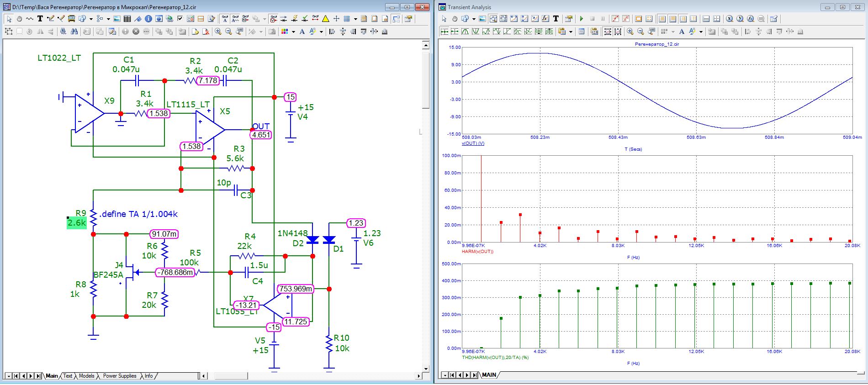Screen dimensions: 868x385
Task: Toggle the Node Voltages display button
Action: pos(273,19)
